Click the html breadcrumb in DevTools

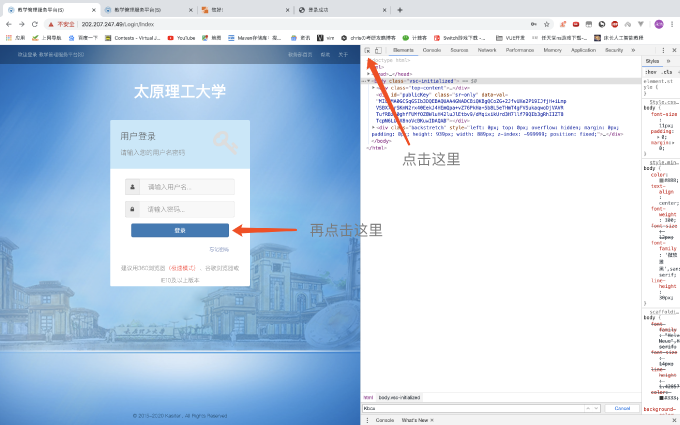368,398
